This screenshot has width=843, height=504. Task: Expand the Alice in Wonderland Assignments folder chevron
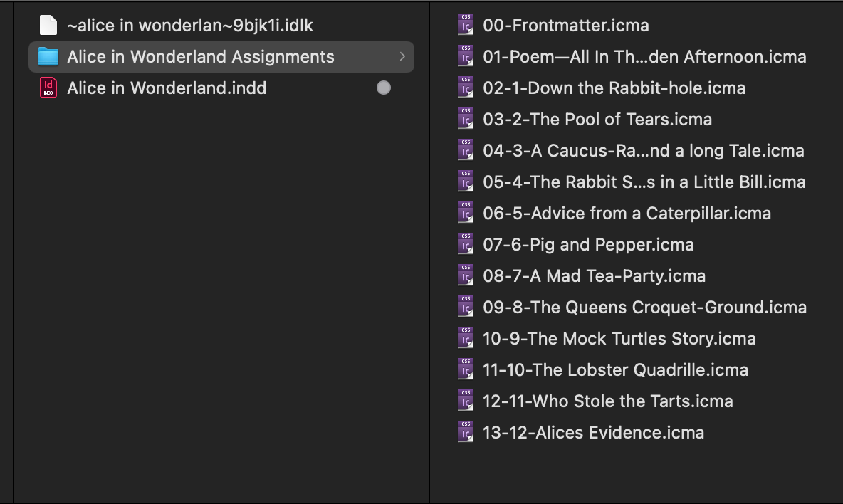point(402,56)
